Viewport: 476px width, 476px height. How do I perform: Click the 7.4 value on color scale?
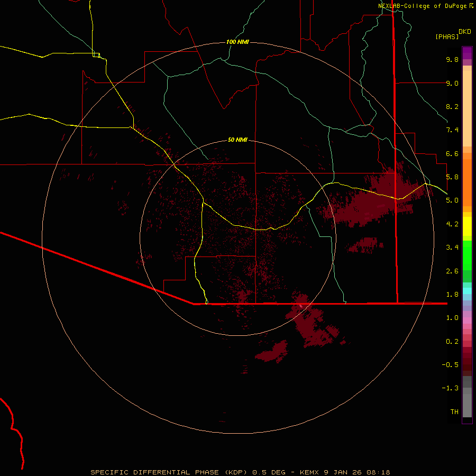click(452, 130)
